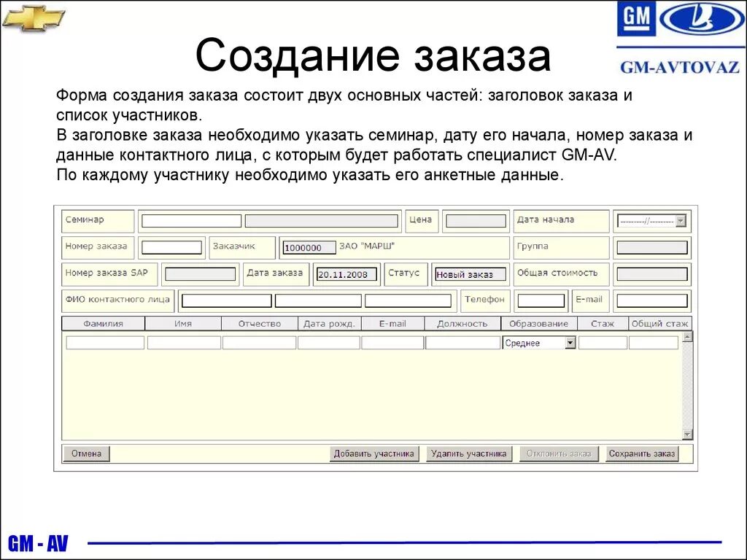Click the GM-AVTOVAZ text under logos

(x=680, y=68)
